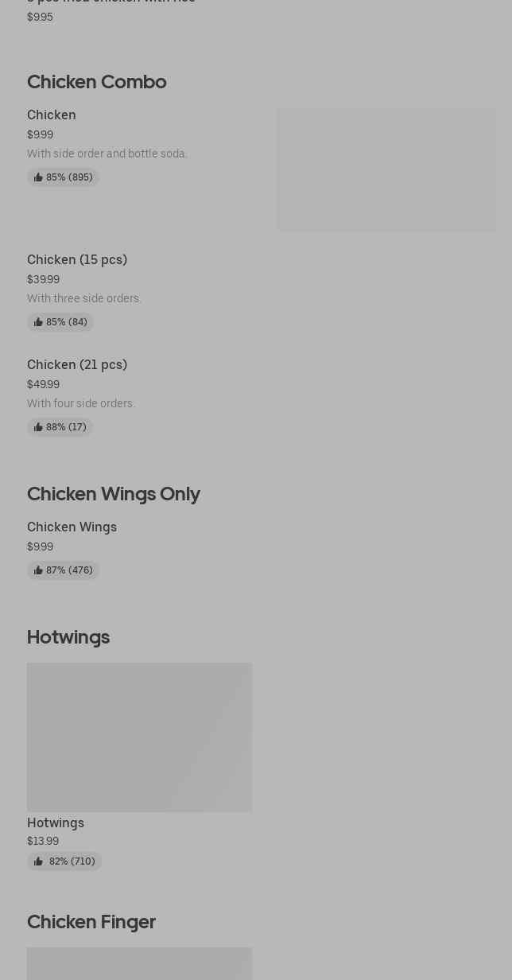
Task: Click the 87% (476) rating badge
Action: (63, 570)
